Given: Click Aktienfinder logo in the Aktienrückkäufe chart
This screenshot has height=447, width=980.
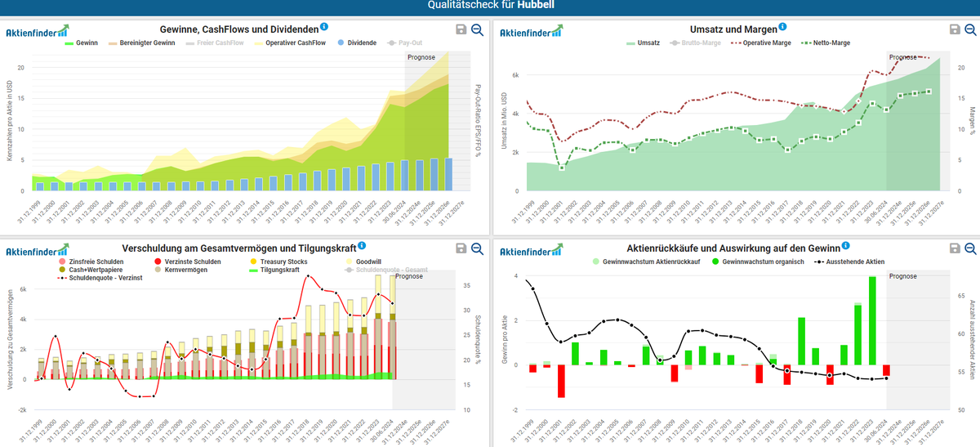Looking at the screenshot, I should (531, 249).
